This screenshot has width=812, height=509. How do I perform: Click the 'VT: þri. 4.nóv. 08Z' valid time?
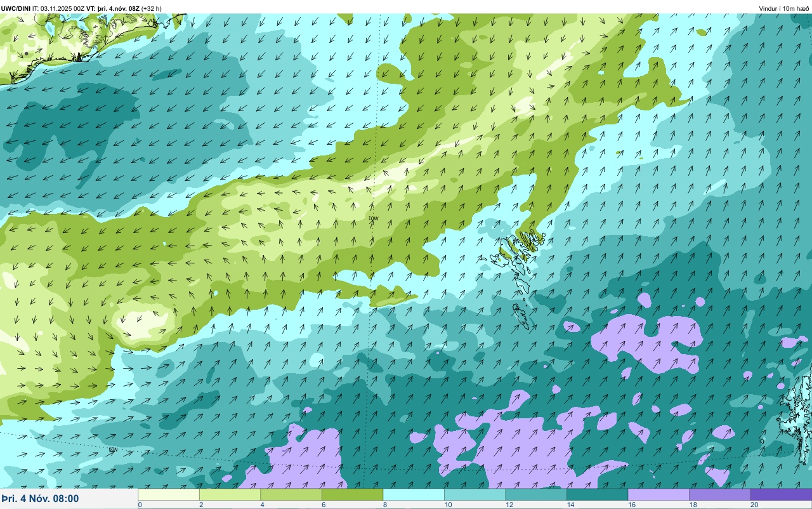click(x=113, y=8)
